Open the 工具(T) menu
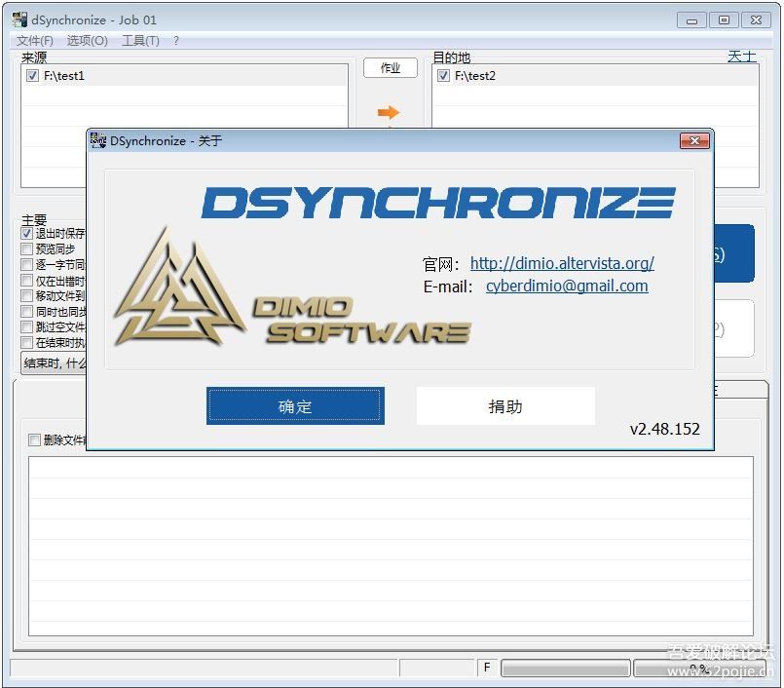The image size is (784, 688). click(x=140, y=41)
